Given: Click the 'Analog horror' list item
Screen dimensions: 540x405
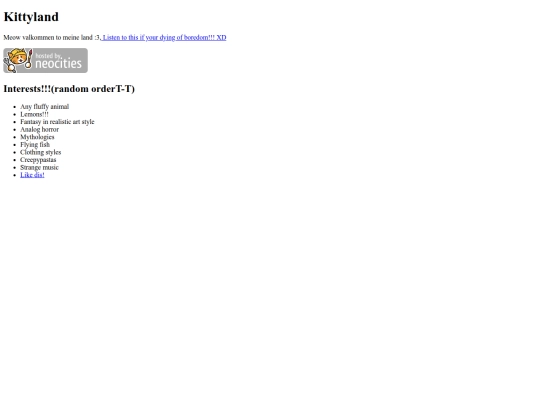Looking at the screenshot, I should click(x=40, y=129).
